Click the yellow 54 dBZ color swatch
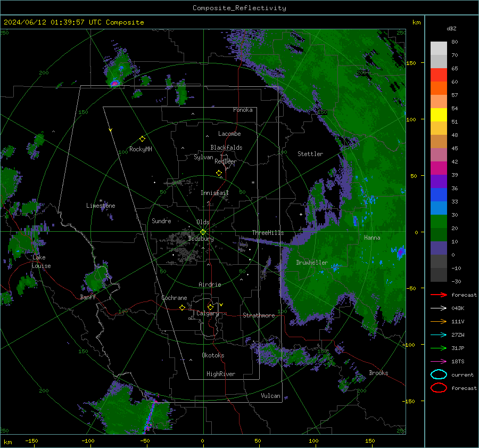479x448 pixels. click(439, 115)
